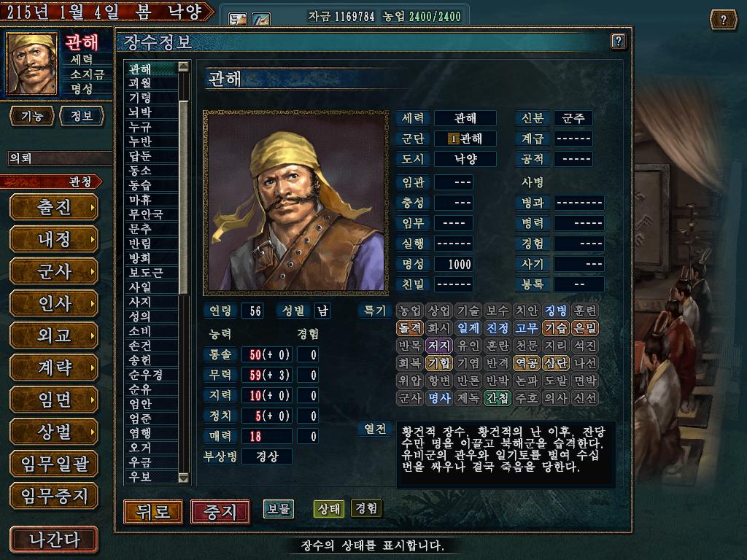Select the 저지 skill icon

click(438, 345)
